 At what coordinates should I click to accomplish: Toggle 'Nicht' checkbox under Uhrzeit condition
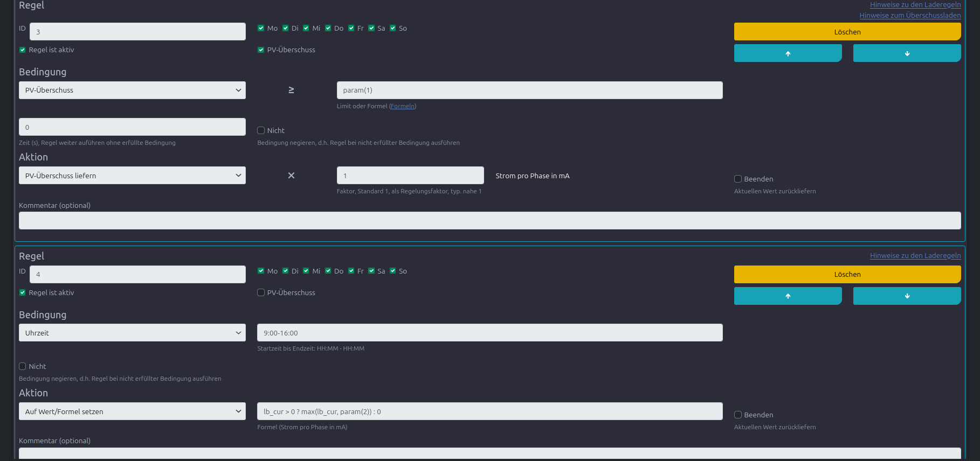click(x=23, y=366)
